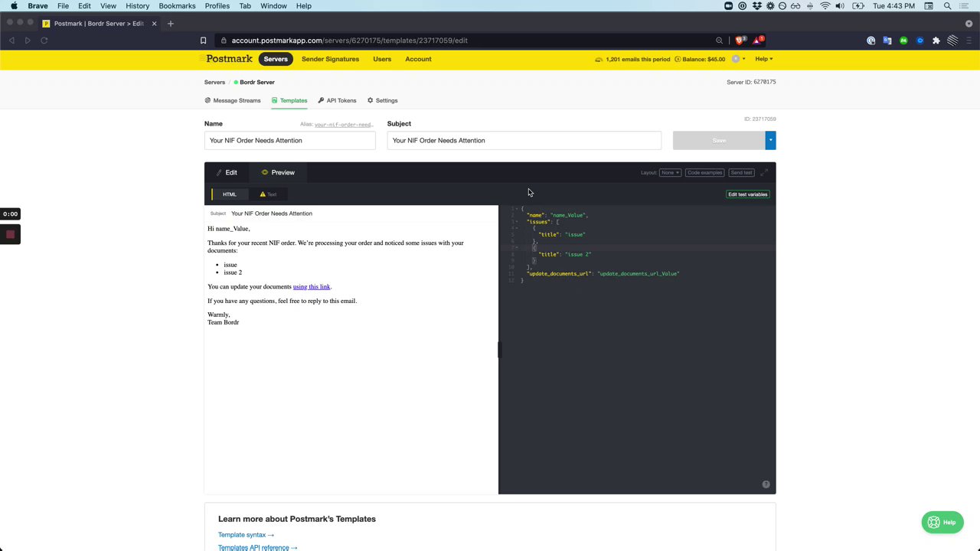Click the Bordr Server breadcrumb
The image size is (980, 551).
(x=254, y=82)
